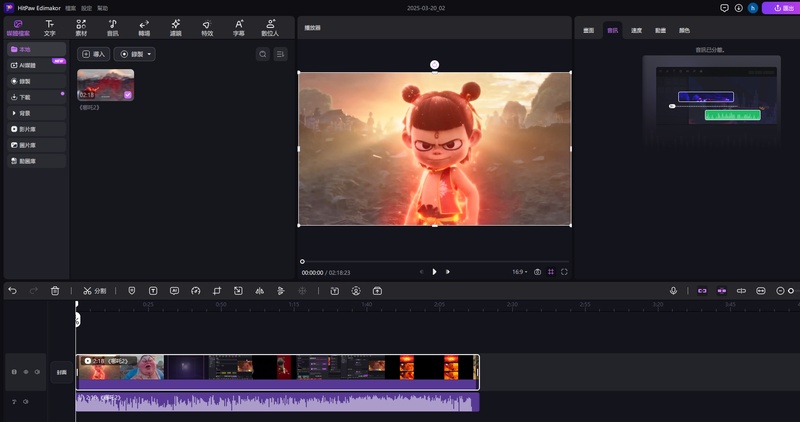This screenshot has width=800, height=422.
Task: Click the search icon in the media panel
Action: click(x=262, y=54)
